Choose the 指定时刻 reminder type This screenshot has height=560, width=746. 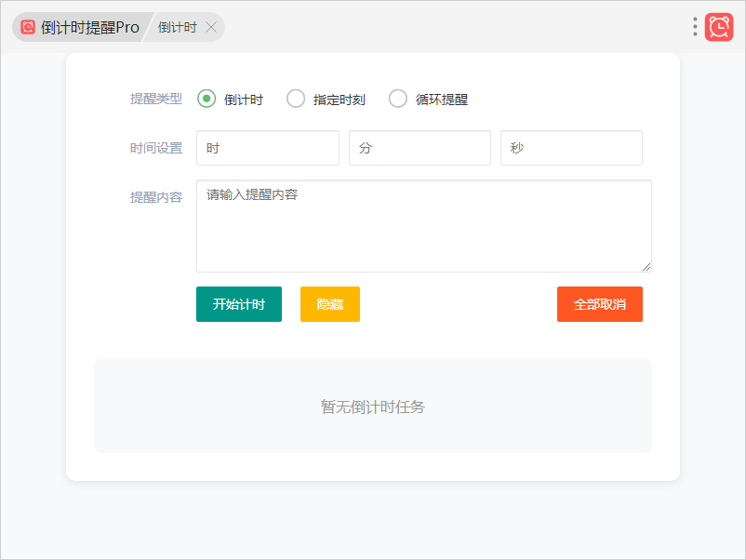click(x=296, y=99)
